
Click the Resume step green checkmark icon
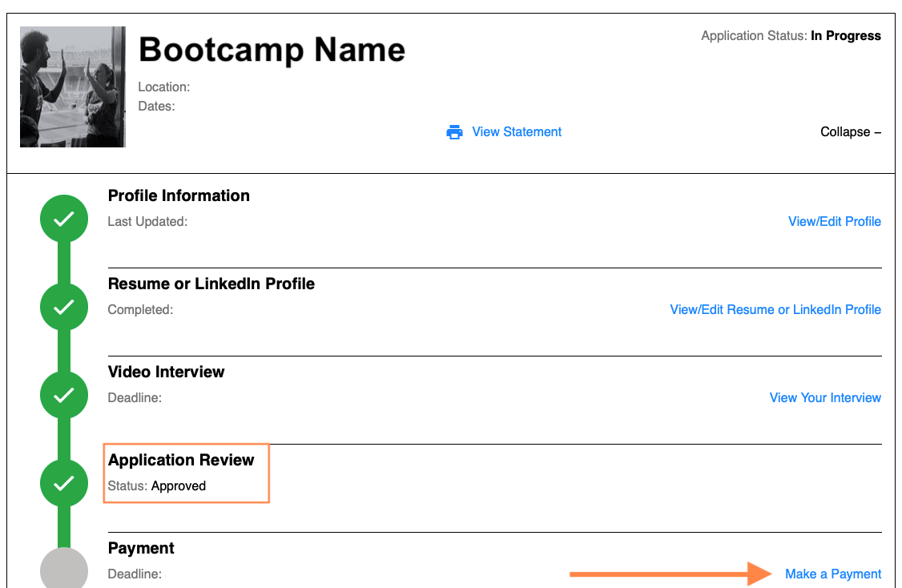coord(63,307)
